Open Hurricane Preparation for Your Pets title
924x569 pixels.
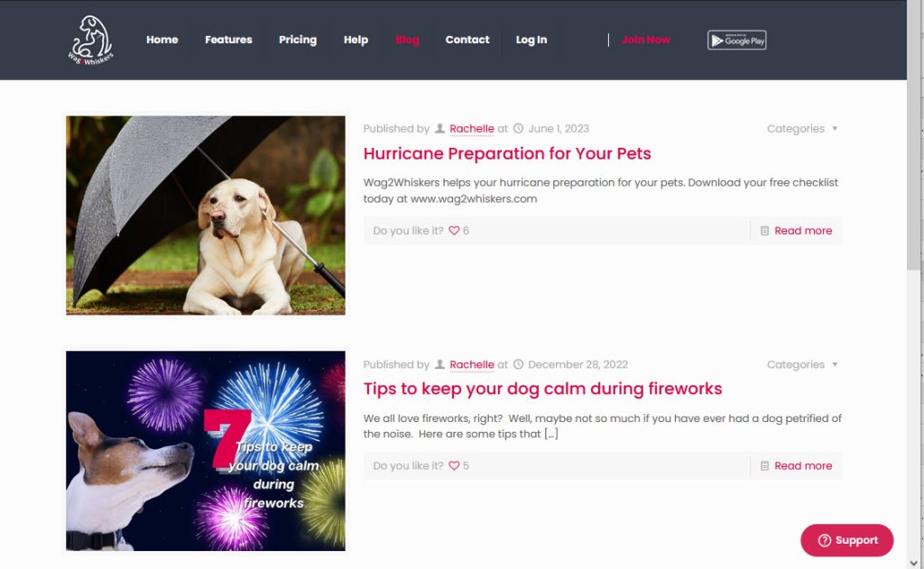pos(507,153)
